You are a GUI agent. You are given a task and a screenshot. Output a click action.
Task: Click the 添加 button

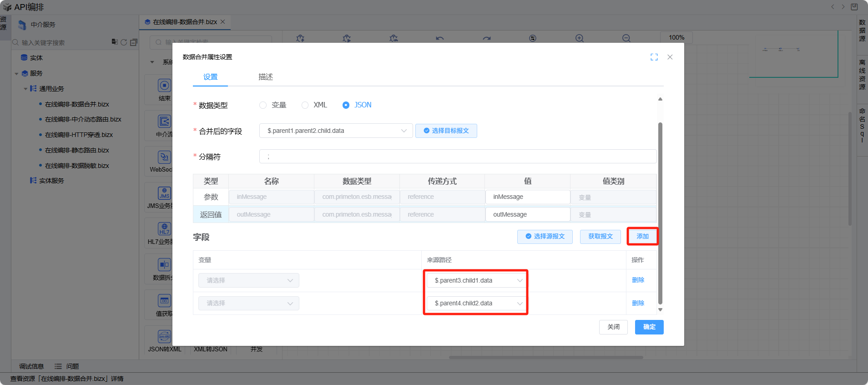tap(642, 237)
